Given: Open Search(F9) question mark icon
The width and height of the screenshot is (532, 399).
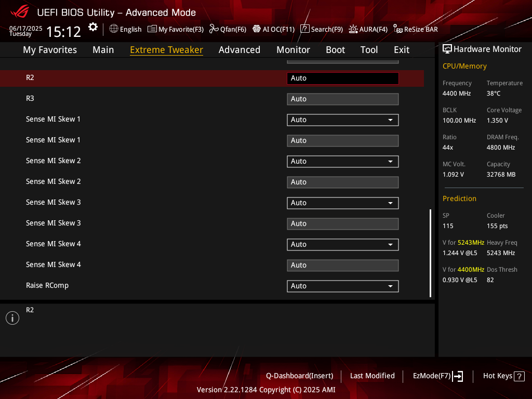Looking at the screenshot, I should click(304, 29).
